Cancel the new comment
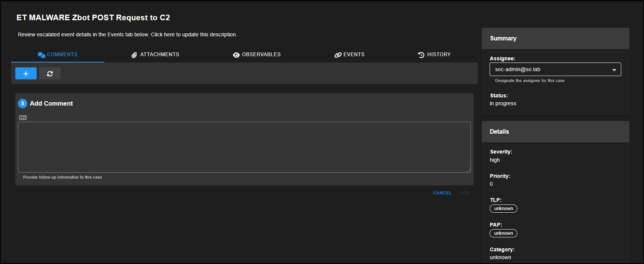Viewport: 644px width, 264px height. coord(442,193)
